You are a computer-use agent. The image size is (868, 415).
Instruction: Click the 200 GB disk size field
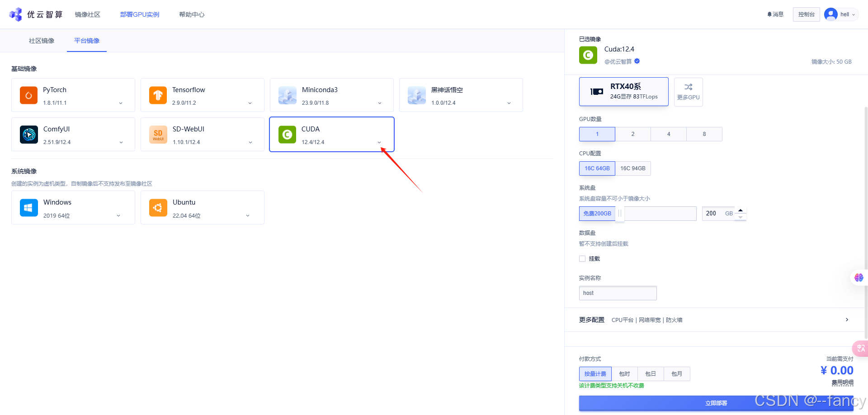[719, 214]
